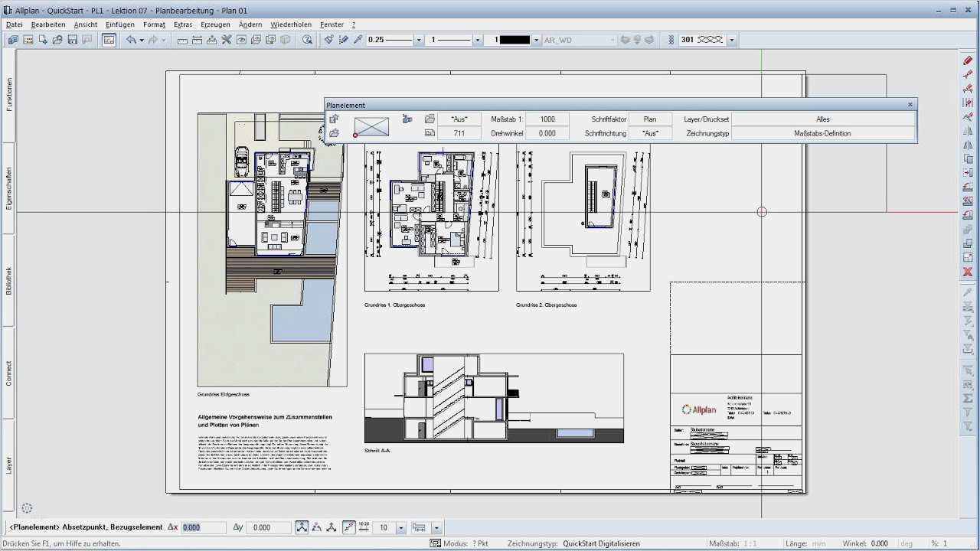Click the Undo arrow icon
This screenshot has height=551, width=980.
(131, 40)
